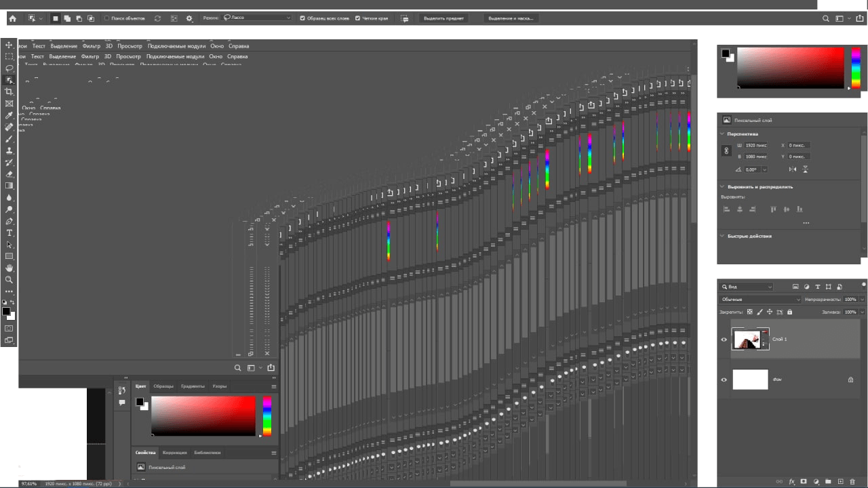Uncheck 'Образец всех слоев' checkbox

[302, 18]
